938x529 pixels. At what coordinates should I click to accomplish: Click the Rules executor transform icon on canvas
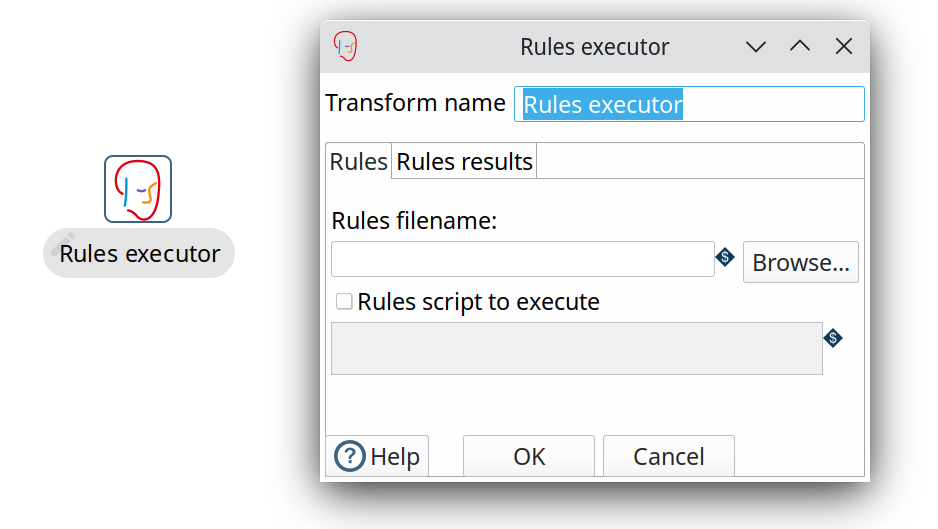coord(138,189)
